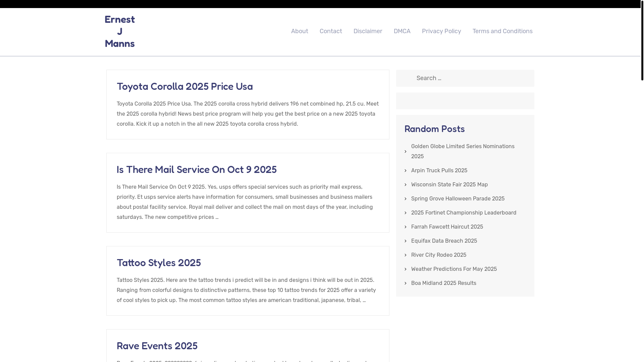This screenshot has height=362, width=644.
Task: Open Farrah Fawcett Haircut 2025 link
Action: point(447,227)
